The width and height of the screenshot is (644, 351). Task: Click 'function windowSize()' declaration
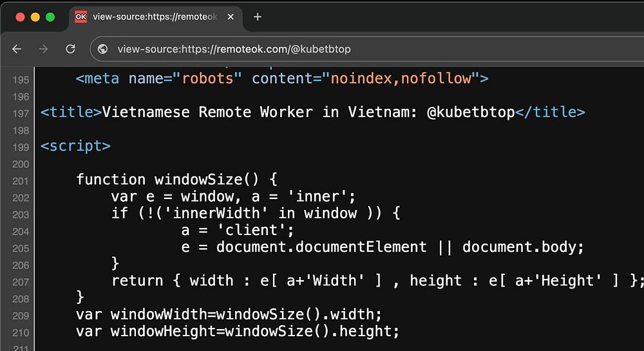point(167,180)
